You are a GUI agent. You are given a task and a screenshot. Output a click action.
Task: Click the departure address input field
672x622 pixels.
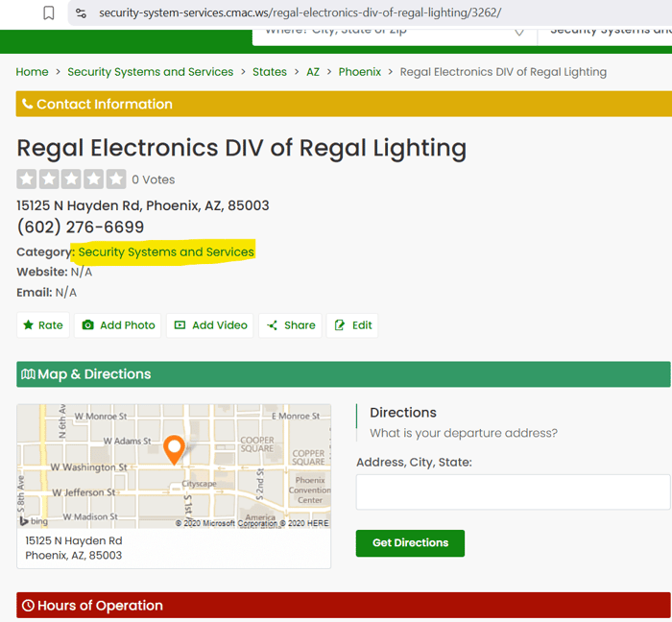point(513,491)
